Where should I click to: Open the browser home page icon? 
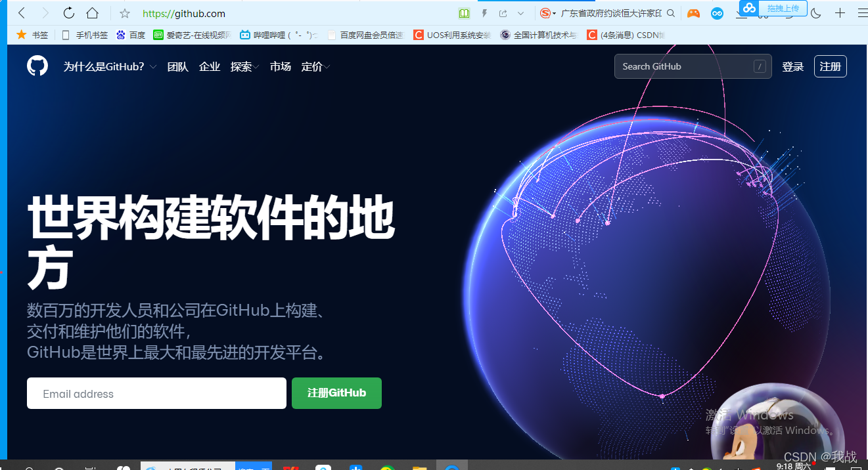tap(92, 13)
